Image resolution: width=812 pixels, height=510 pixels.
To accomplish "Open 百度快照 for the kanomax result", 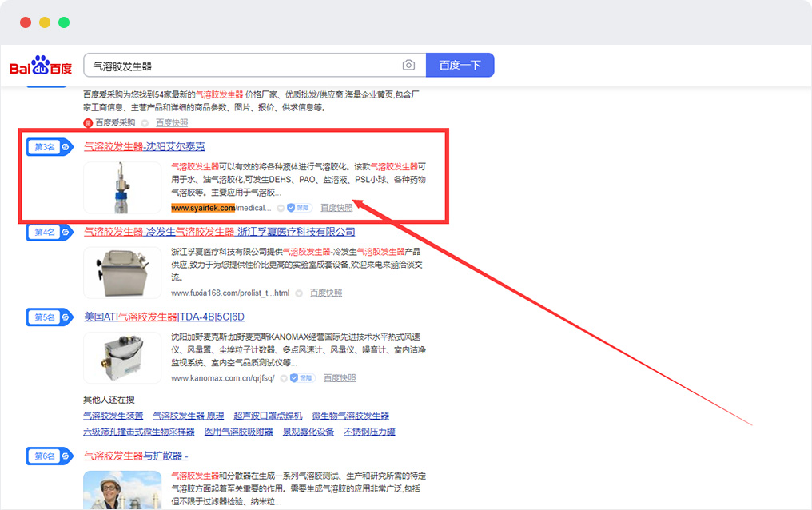I will coord(340,378).
